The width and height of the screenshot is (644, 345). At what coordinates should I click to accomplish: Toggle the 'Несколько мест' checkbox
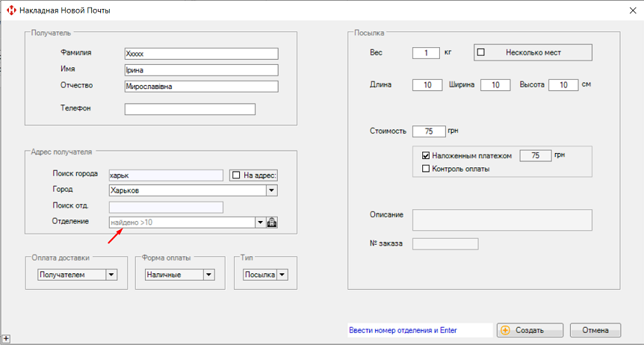pos(481,52)
